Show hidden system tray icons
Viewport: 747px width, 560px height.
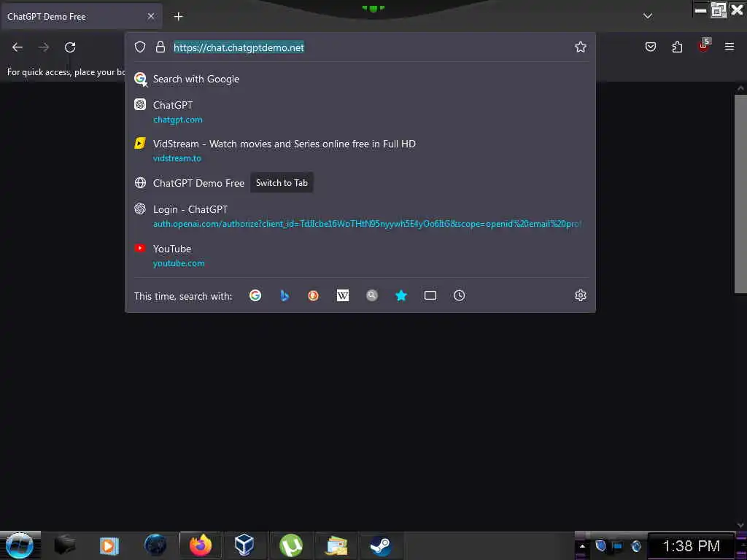(582, 546)
